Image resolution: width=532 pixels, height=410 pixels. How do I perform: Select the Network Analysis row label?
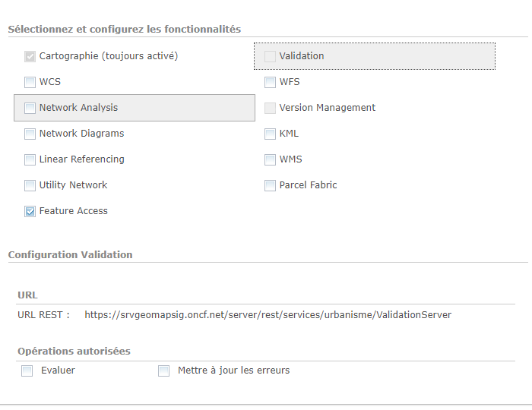point(78,108)
